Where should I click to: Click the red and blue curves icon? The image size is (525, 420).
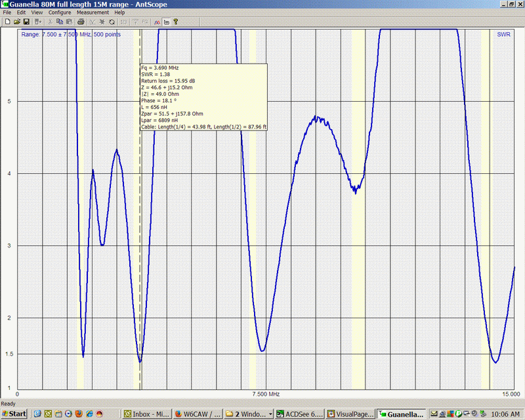(x=157, y=22)
